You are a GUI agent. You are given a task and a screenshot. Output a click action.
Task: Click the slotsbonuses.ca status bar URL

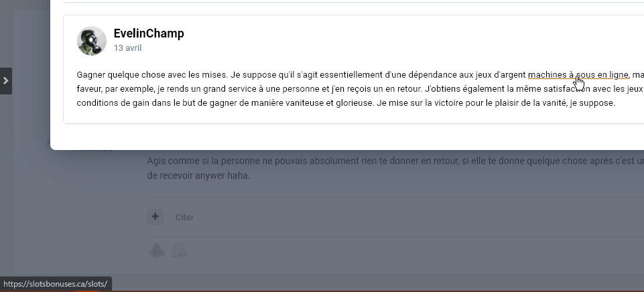click(56, 284)
